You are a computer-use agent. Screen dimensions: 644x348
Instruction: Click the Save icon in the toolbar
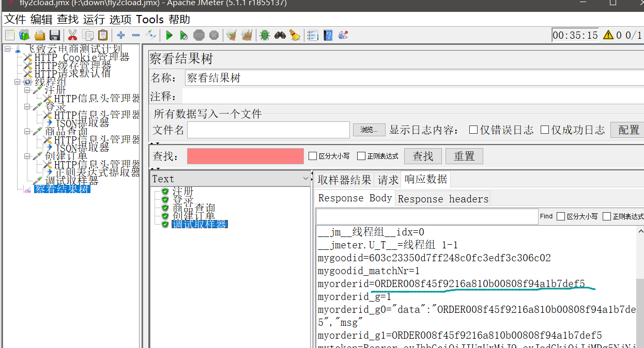coord(54,35)
